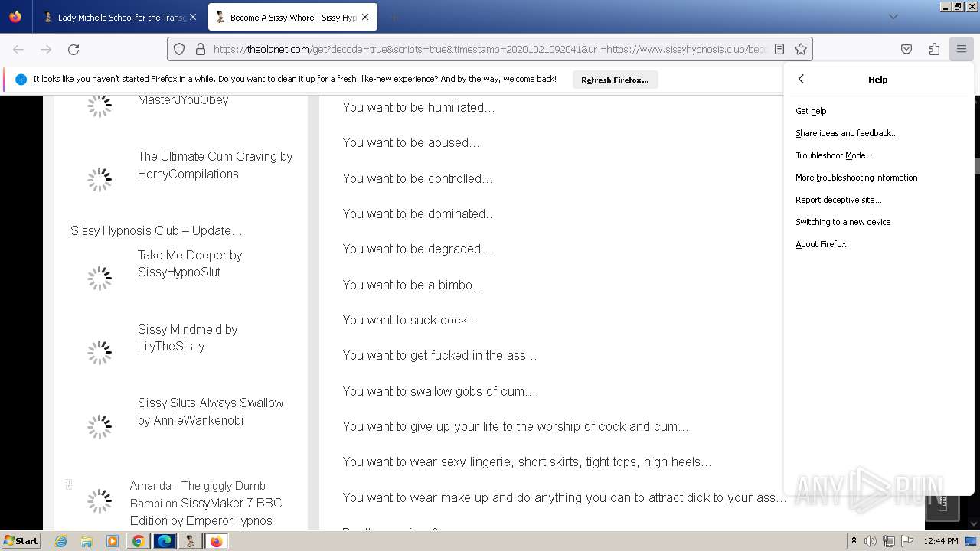The height and width of the screenshot is (551, 980).
Task: Open the Extensions puzzle-piece icon
Action: [934, 49]
